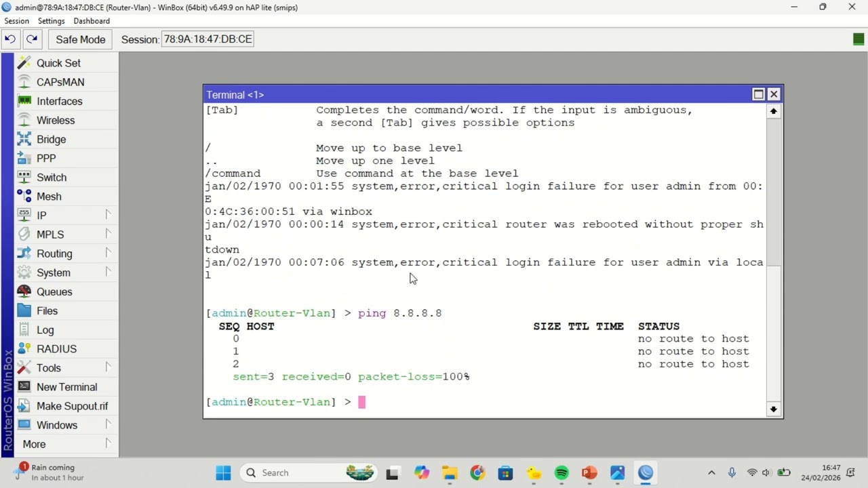
Task: Click the Routing menu icon
Action: tap(24, 253)
